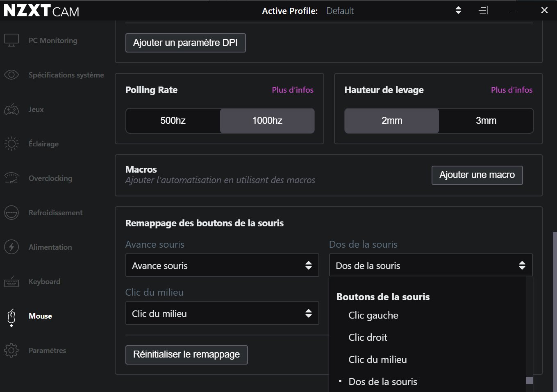
Task: Select Clic gauche in the button list
Action: [373, 315]
